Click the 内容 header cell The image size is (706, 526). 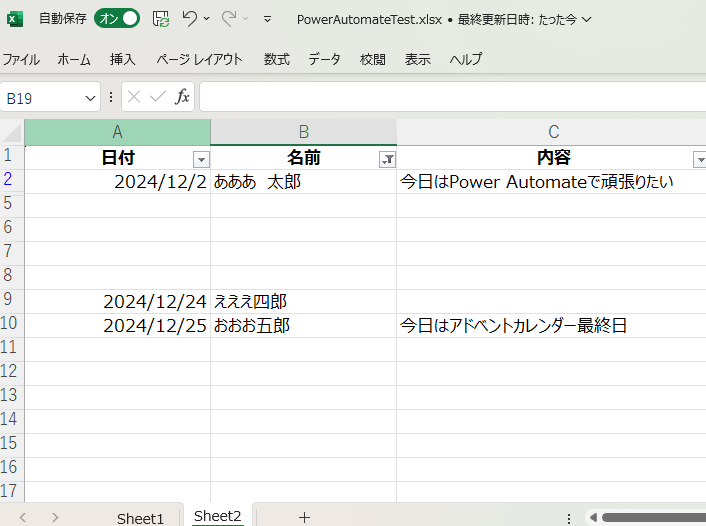coord(553,158)
